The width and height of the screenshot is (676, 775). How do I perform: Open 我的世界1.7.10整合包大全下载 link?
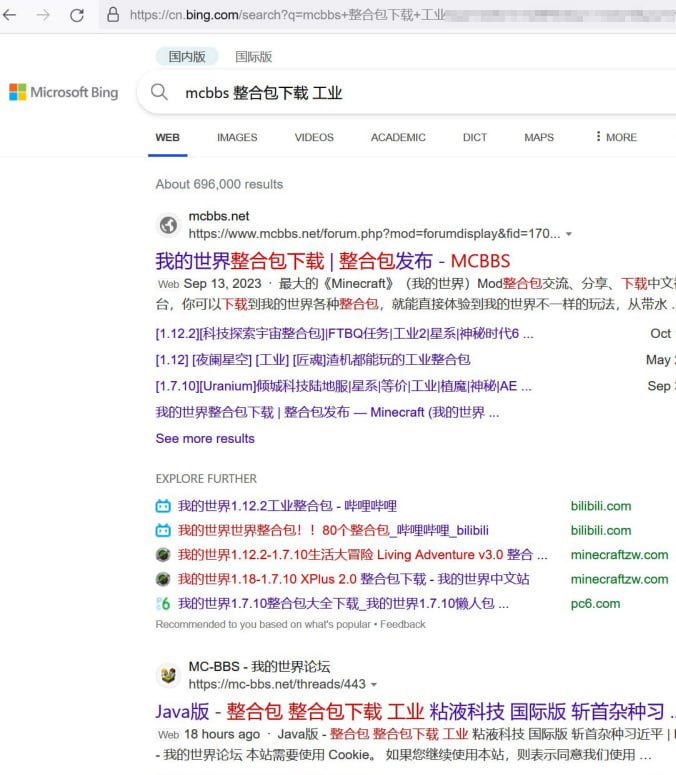click(343, 603)
